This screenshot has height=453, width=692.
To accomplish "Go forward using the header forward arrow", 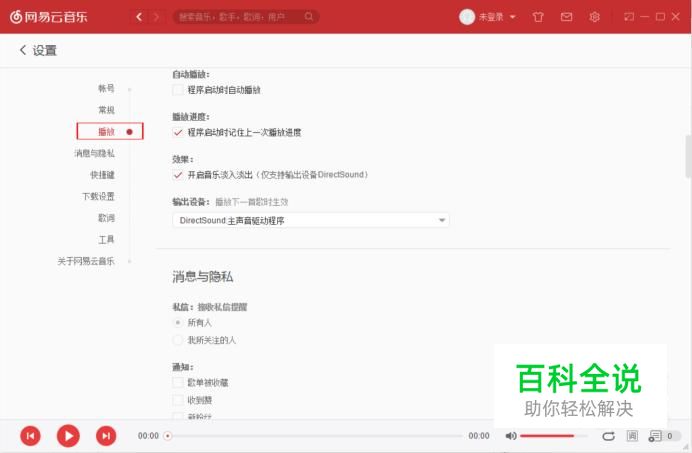I will pos(156,17).
